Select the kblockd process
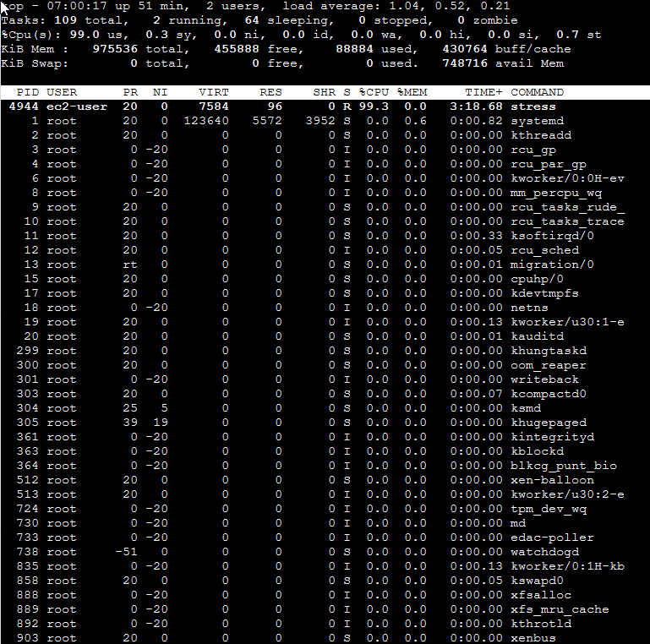The height and width of the screenshot is (644, 650). coord(538,451)
